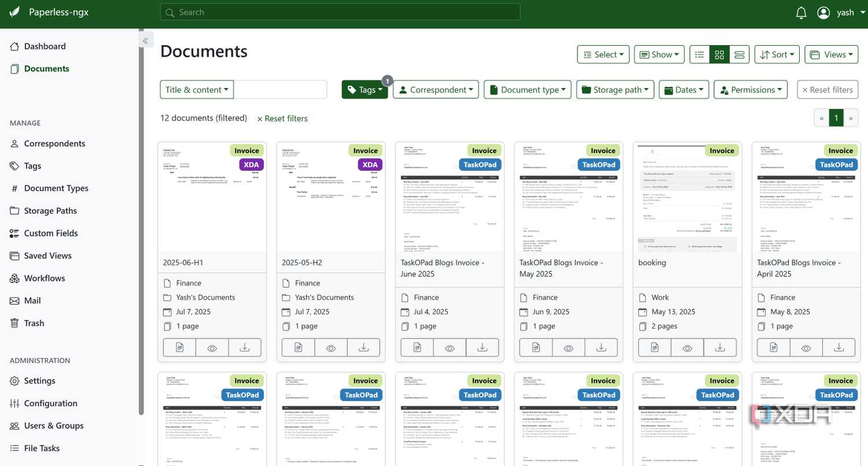Open edit icon for 2025-06-H1 document
This screenshot has height=466, width=868.
point(179,347)
